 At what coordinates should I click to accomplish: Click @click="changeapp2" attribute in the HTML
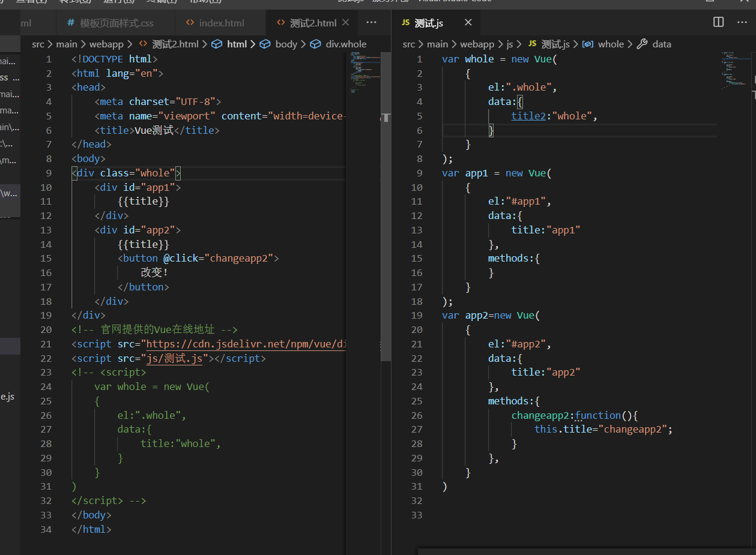pos(218,258)
